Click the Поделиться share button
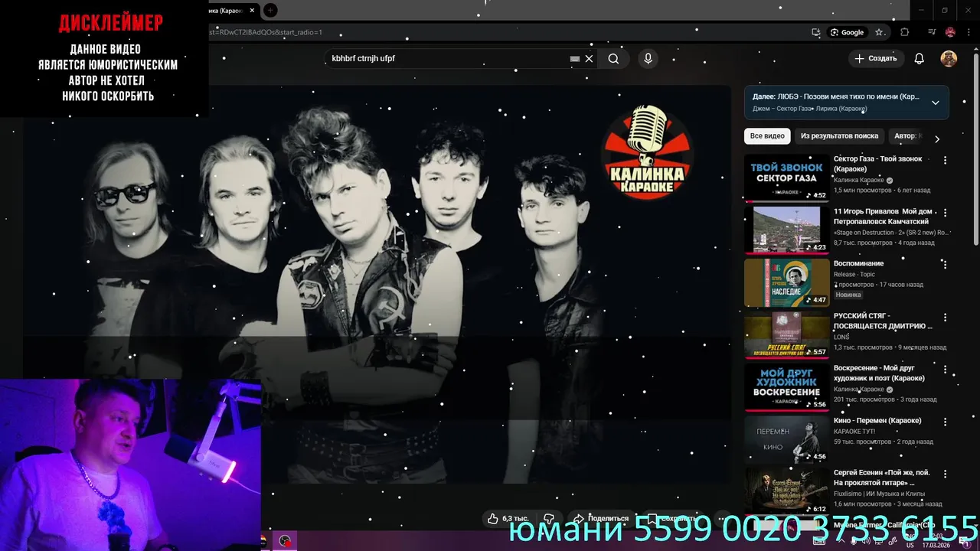This screenshot has width=980, height=551. coord(601,519)
